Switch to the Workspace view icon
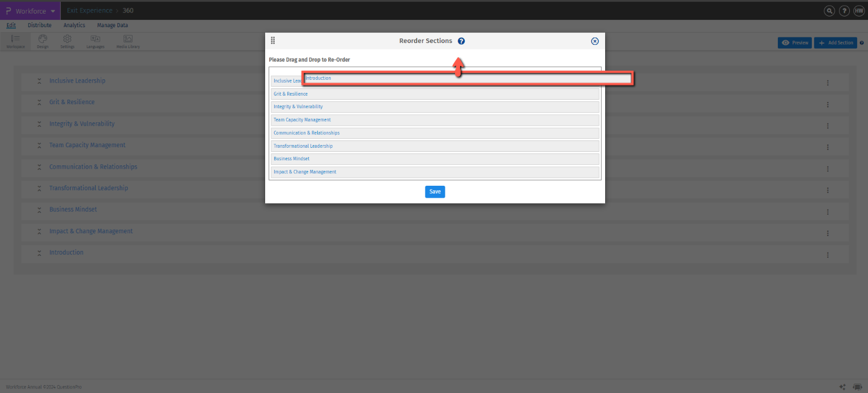 15,40
